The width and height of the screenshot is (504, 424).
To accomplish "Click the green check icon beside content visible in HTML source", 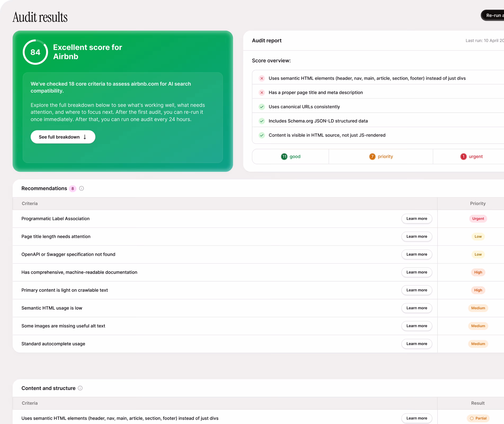I will click(262, 135).
